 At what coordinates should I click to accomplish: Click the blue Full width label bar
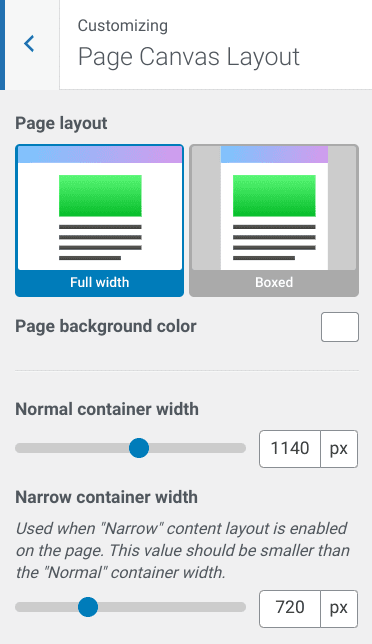point(99,283)
